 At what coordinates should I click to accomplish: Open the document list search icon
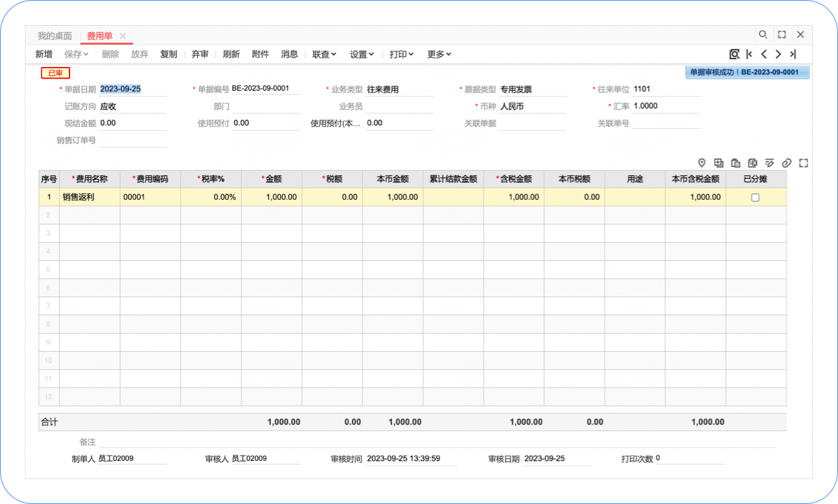click(x=734, y=54)
